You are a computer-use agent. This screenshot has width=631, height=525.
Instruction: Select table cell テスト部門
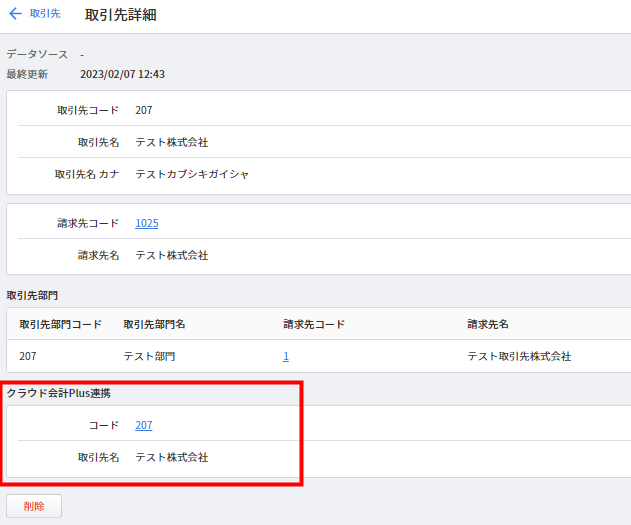click(149, 356)
